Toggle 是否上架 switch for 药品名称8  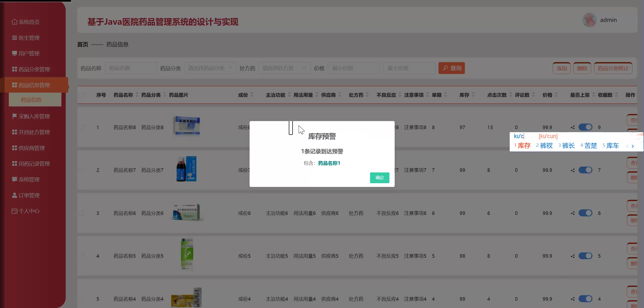tap(585, 127)
